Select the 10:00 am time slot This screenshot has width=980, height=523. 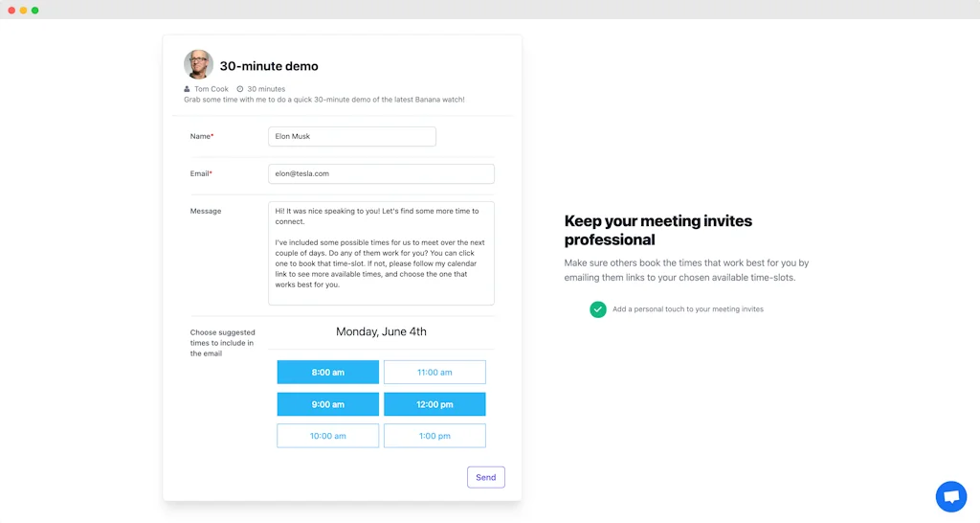(327, 436)
